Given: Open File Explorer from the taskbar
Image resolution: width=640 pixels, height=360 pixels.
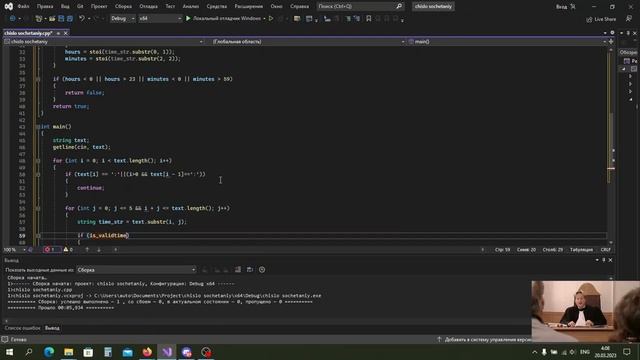Looking at the screenshot, I should pos(69,352).
